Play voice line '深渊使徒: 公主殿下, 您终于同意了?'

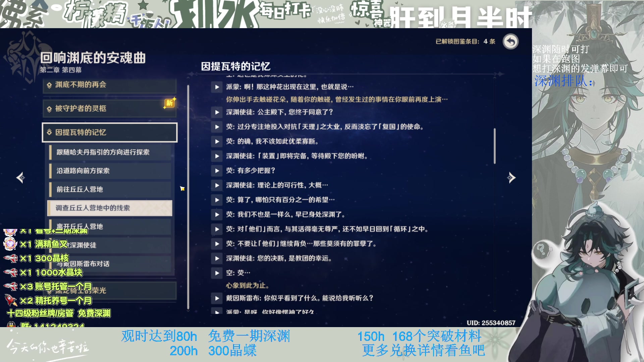pyautogui.click(x=217, y=112)
